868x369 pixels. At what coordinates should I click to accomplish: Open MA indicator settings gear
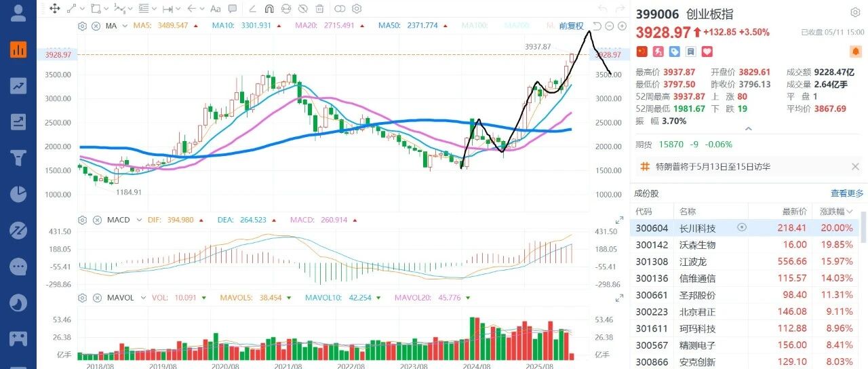coord(83,26)
